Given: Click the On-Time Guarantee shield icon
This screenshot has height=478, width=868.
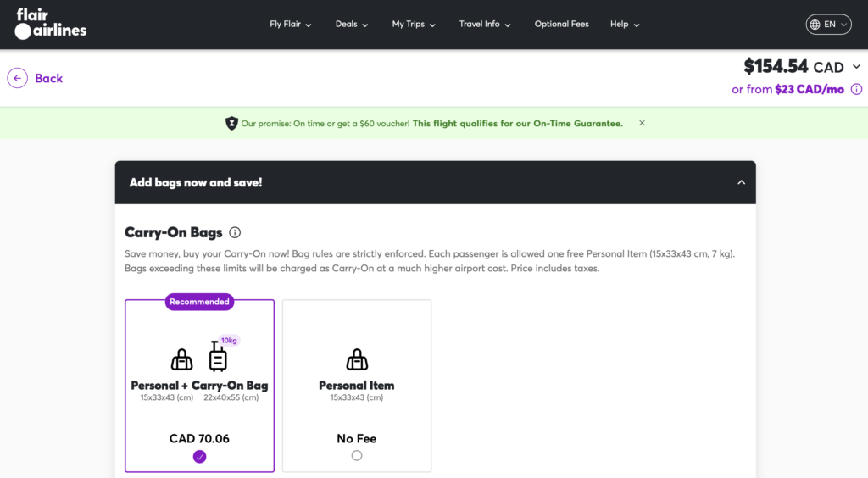Looking at the screenshot, I should pos(231,124).
